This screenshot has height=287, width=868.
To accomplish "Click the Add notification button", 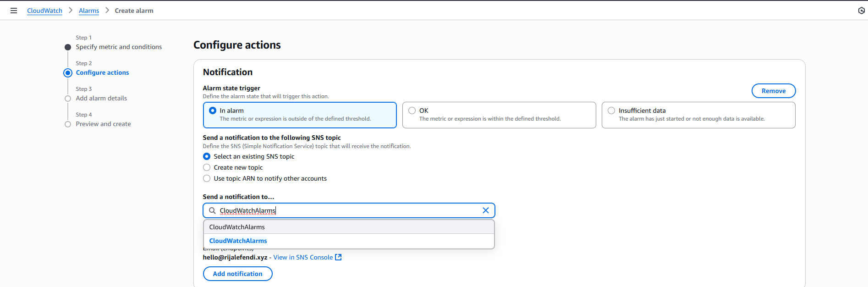I will click(x=237, y=274).
